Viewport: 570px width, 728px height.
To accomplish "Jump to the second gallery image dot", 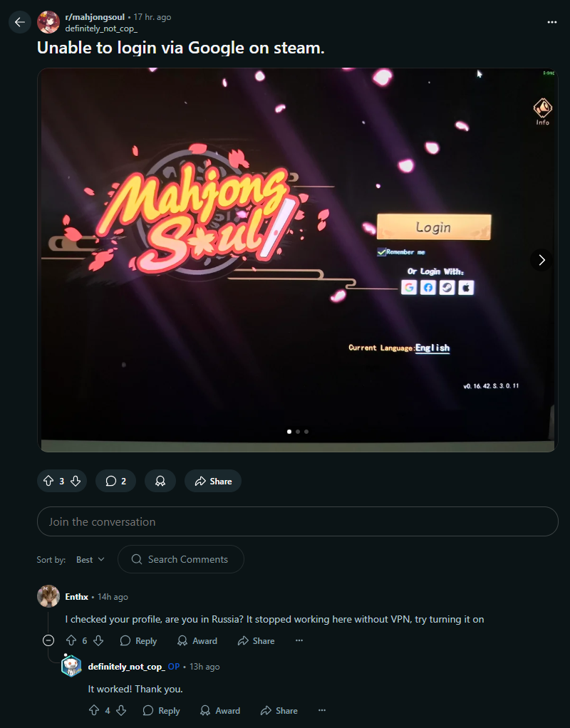I will click(298, 432).
